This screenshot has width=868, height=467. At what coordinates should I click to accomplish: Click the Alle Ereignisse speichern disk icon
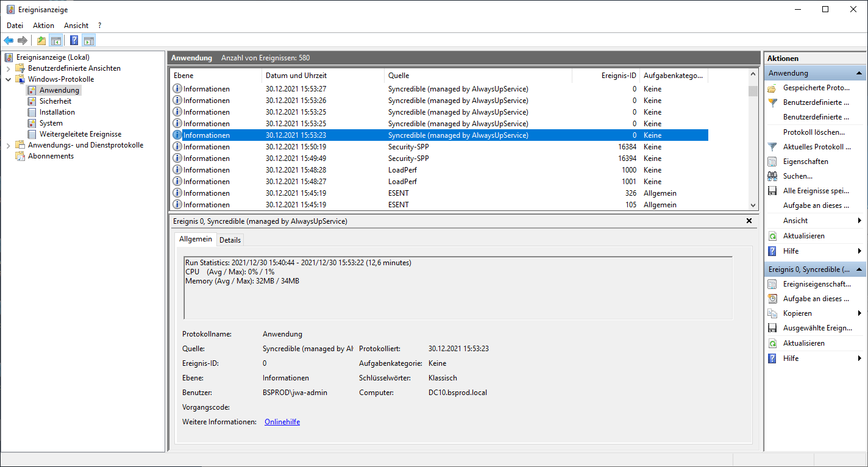coord(772,191)
